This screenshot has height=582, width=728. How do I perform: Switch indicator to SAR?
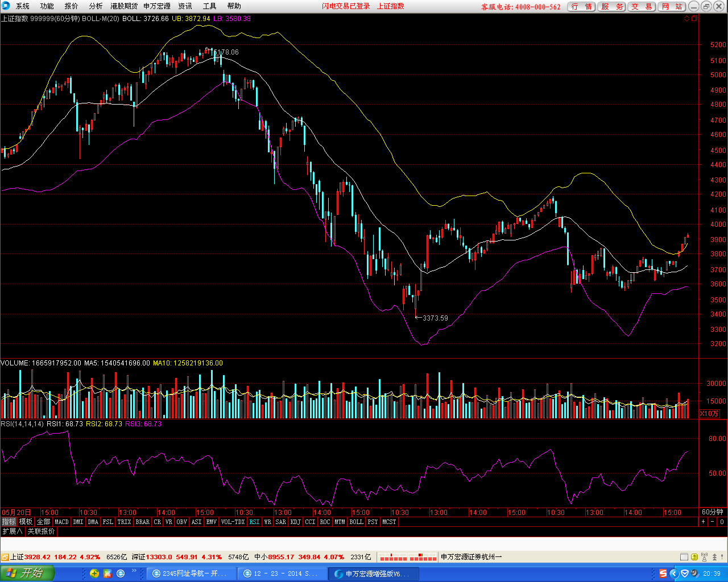point(281,522)
